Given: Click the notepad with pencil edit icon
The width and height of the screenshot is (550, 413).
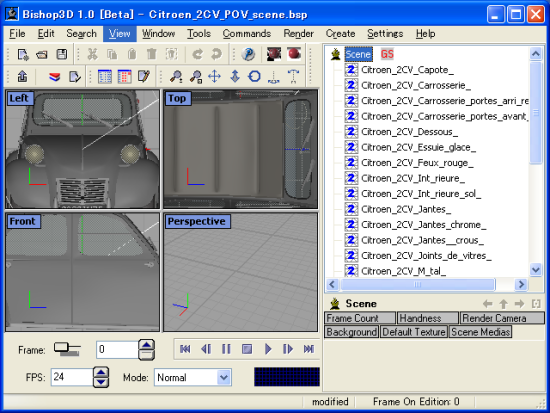Looking at the screenshot, I should coord(144,76).
